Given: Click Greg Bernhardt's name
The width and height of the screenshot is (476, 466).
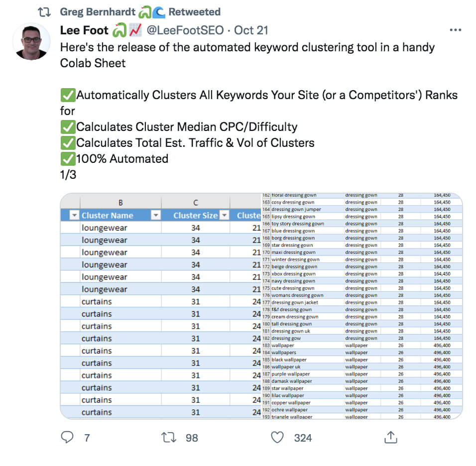Looking at the screenshot, I should pos(98,11).
